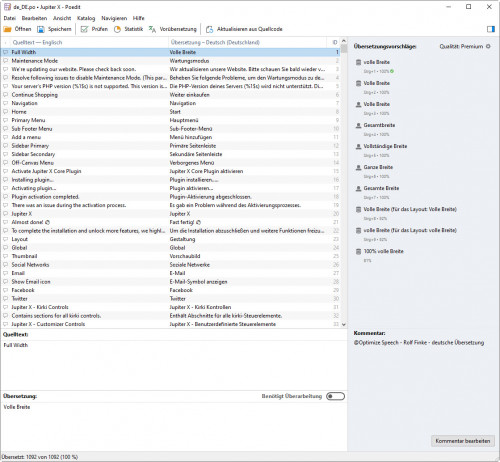
Task: Click the Kommentar bearbeiten button
Action: pyautogui.click(x=463, y=441)
